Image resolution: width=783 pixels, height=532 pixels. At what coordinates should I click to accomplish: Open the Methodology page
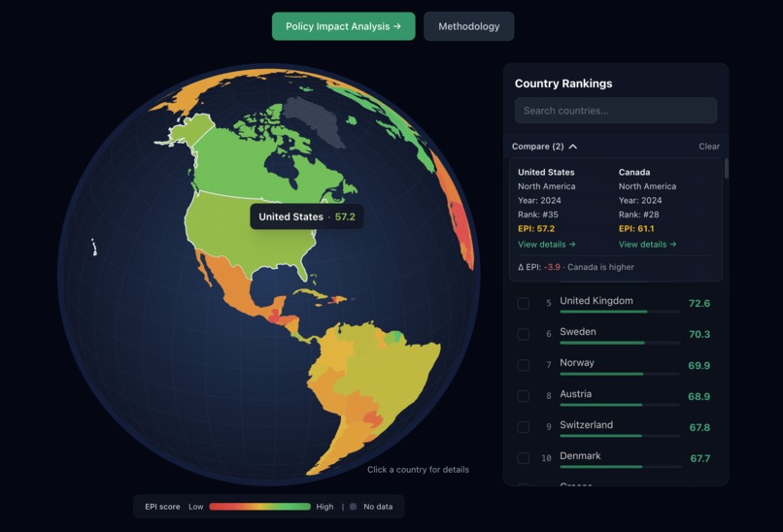tap(469, 26)
